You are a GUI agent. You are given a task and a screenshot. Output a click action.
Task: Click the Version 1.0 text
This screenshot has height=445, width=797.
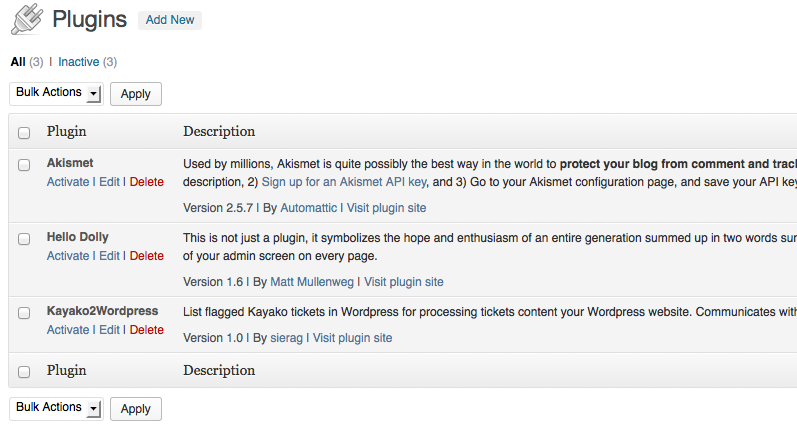pyautogui.click(x=213, y=338)
